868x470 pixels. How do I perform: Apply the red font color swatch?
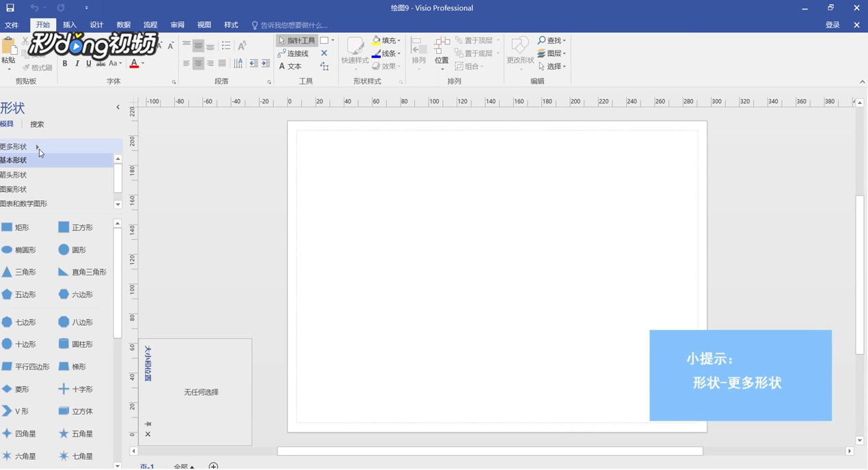(134, 64)
